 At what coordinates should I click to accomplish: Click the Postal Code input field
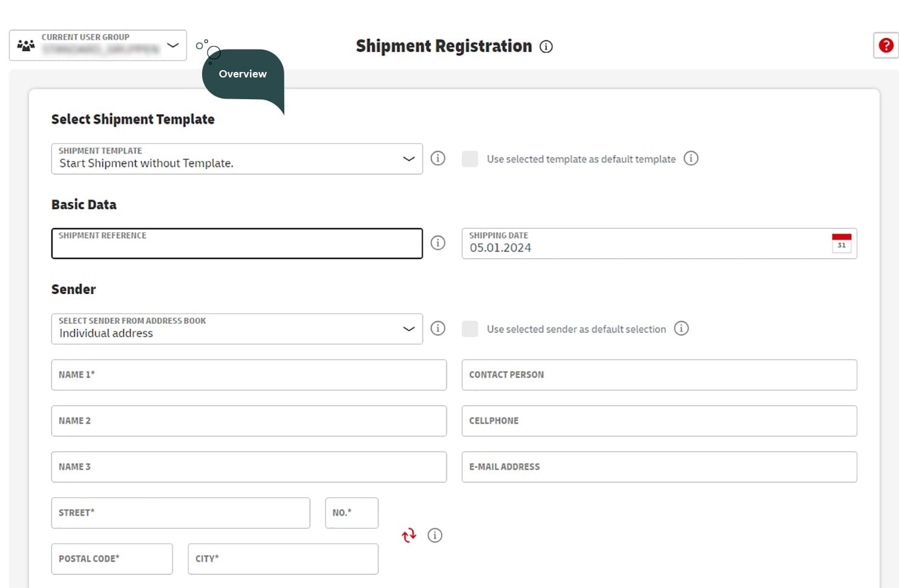point(112,559)
